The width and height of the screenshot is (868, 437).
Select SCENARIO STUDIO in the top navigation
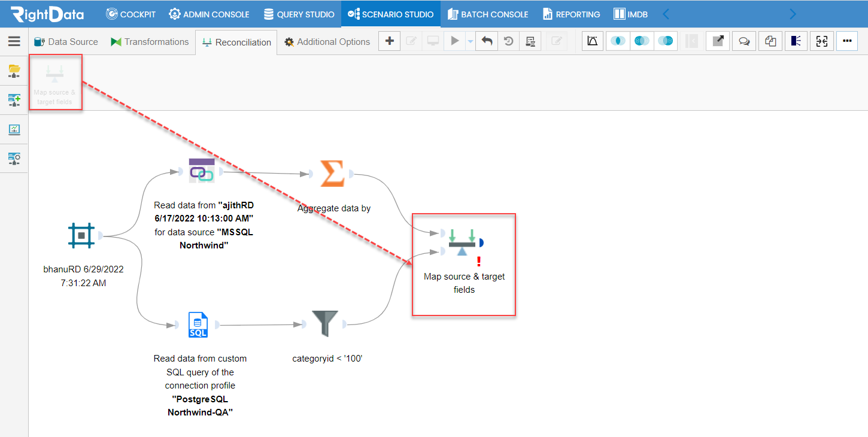391,14
